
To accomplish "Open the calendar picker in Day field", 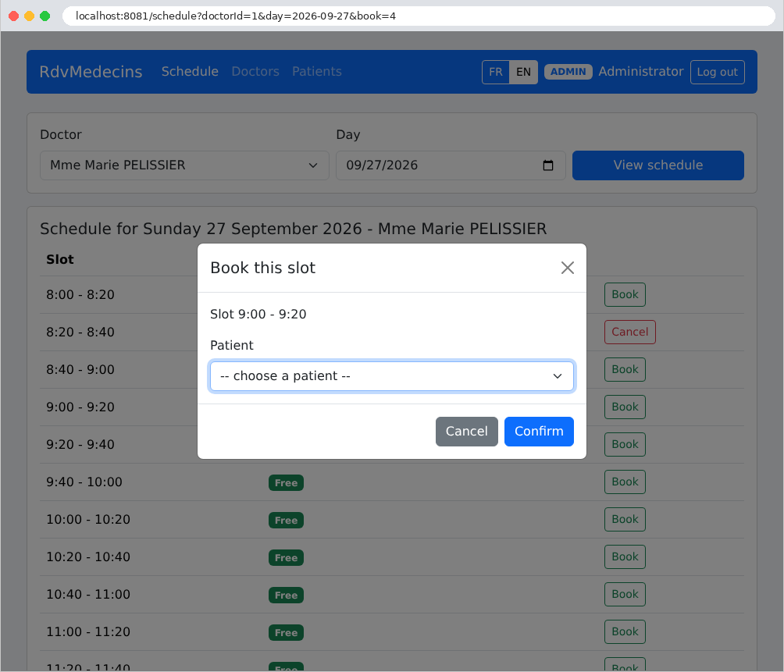I will (548, 165).
